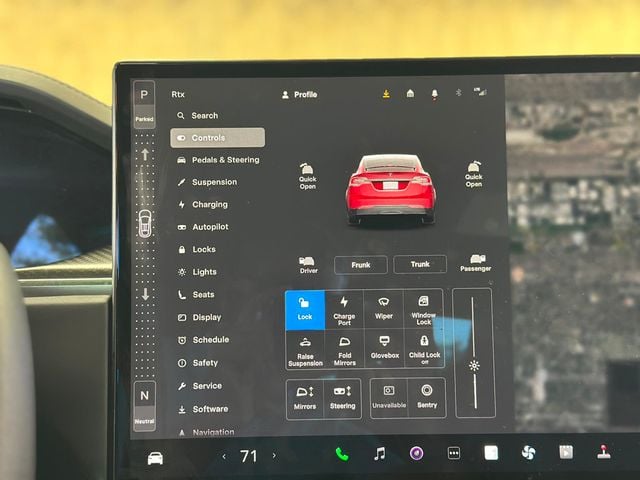This screenshot has width=640, height=480.
Task: Toggle the Child Lock
Action: point(424,348)
